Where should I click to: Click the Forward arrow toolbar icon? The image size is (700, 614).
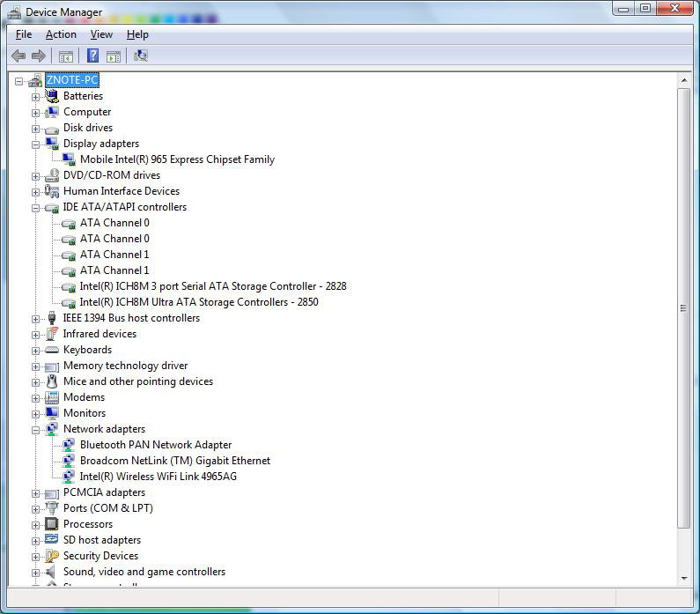click(39, 55)
